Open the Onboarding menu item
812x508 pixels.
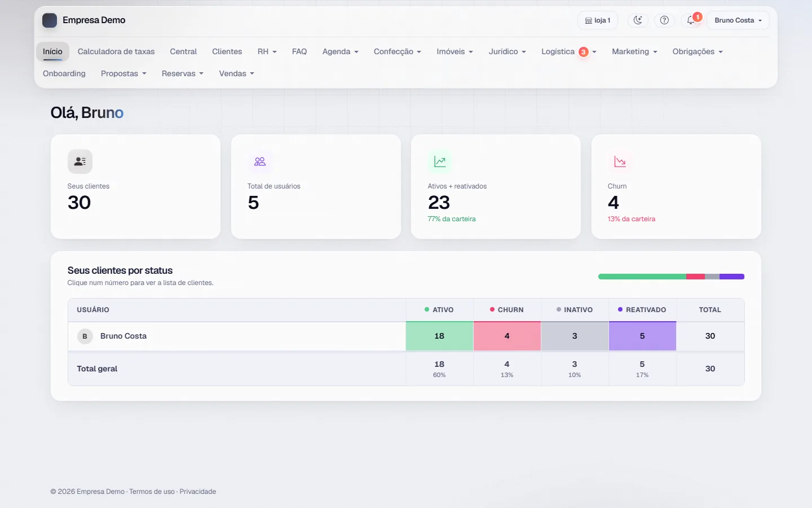(64, 73)
